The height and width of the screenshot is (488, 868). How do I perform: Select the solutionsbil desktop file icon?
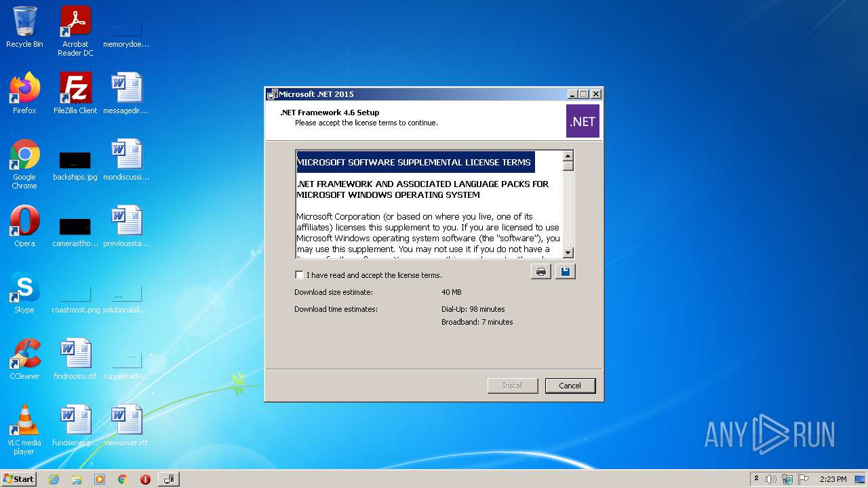[x=126, y=298]
